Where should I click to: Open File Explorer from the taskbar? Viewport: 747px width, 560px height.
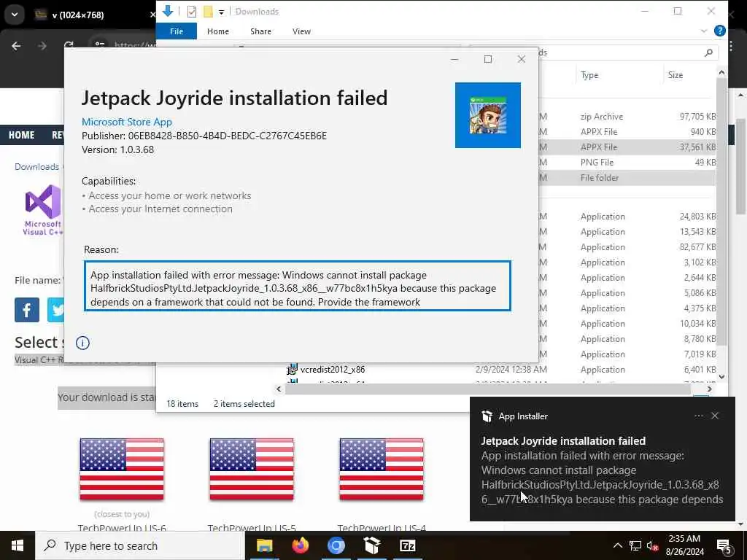pyautogui.click(x=264, y=545)
